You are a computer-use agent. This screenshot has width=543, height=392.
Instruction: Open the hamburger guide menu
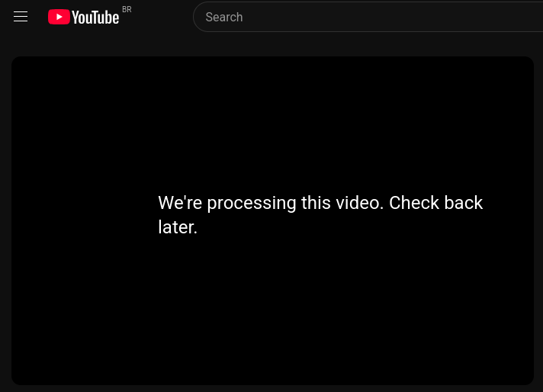(21, 17)
